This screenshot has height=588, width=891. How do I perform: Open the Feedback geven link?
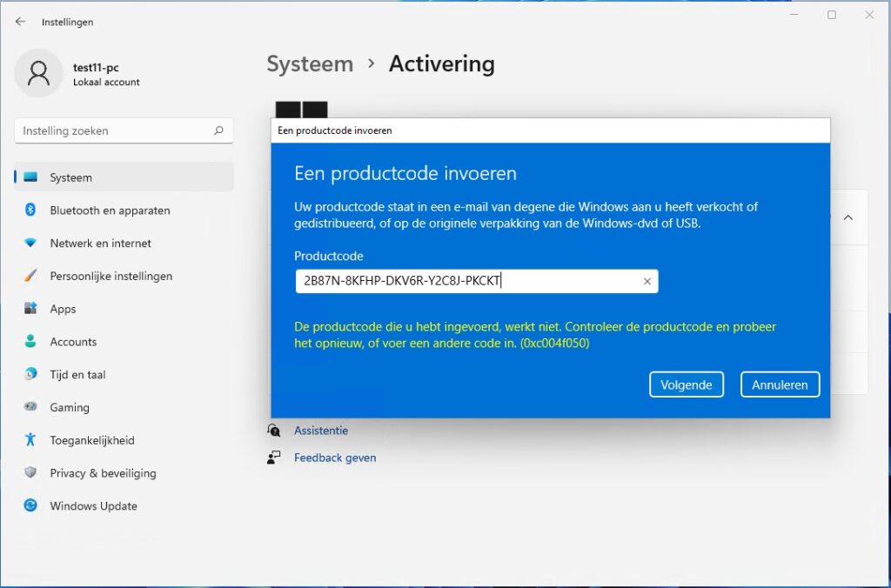pos(335,457)
